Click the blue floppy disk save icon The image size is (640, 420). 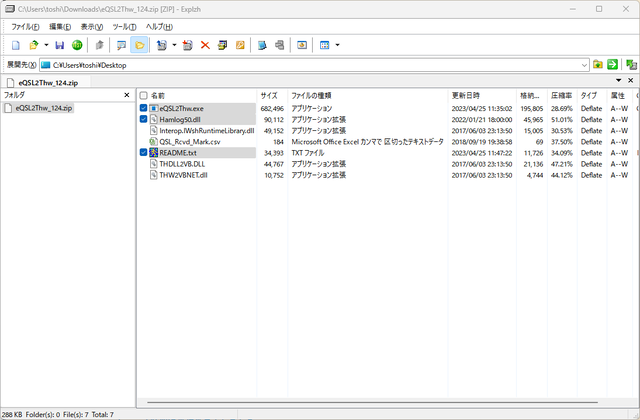pyautogui.click(x=60, y=45)
